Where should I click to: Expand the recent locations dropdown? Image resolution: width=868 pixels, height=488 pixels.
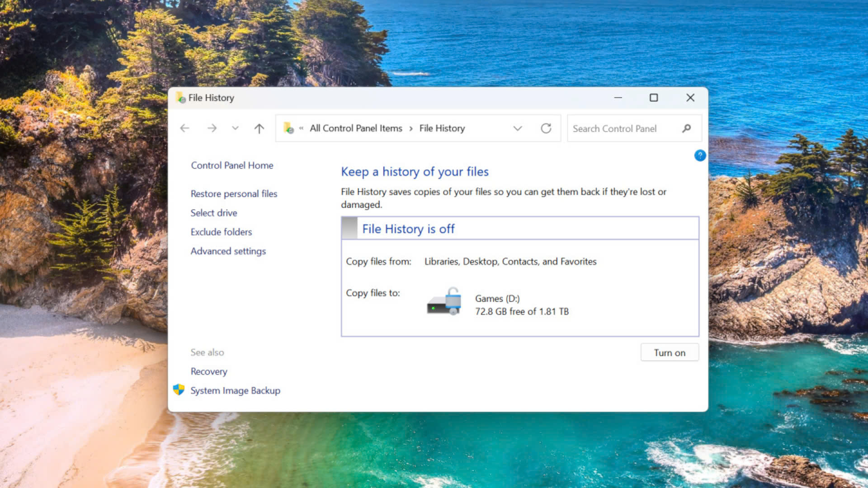pyautogui.click(x=235, y=128)
